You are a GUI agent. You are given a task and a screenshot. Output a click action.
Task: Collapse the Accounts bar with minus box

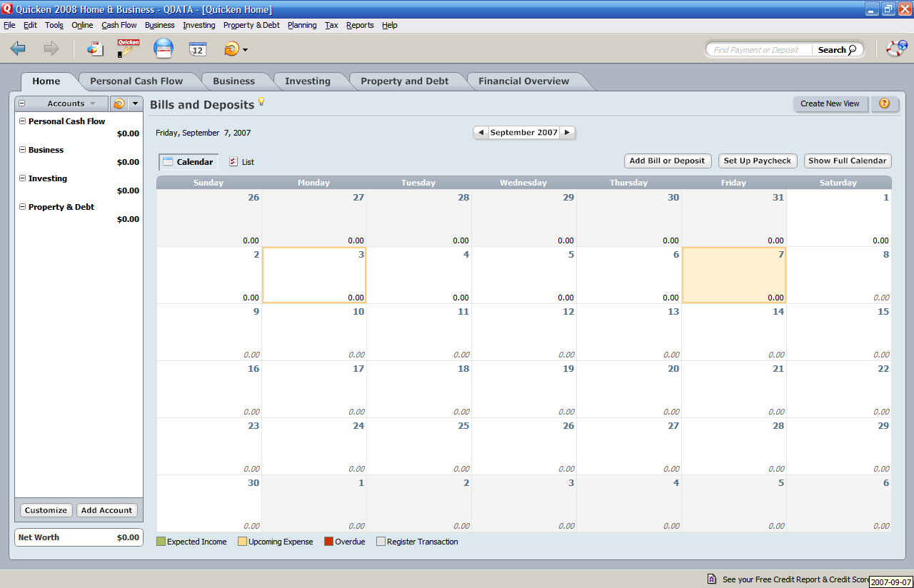coord(22,103)
